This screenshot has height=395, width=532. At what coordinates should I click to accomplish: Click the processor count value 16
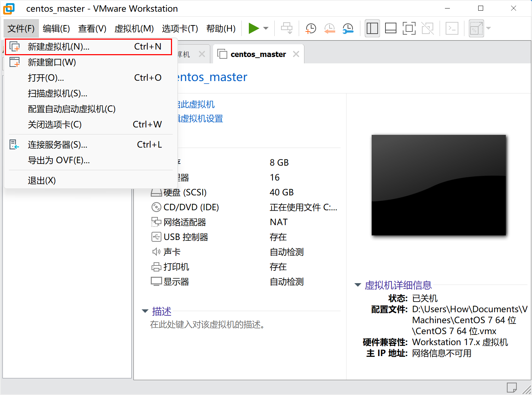pos(275,177)
